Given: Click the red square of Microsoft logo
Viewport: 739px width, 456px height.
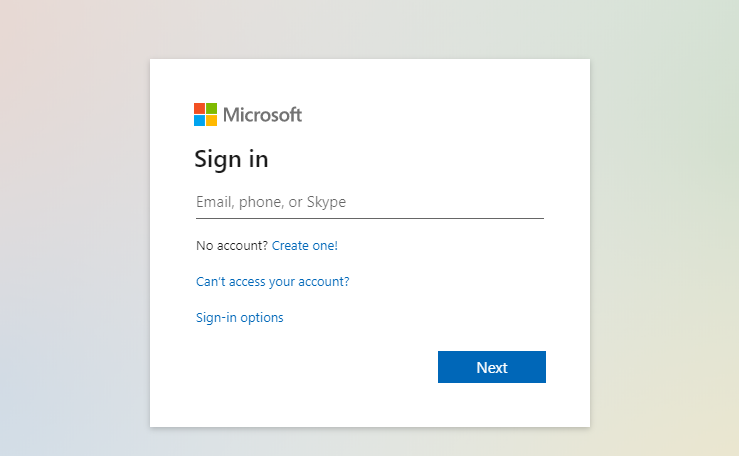Looking at the screenshot, I should coord(199,108).
